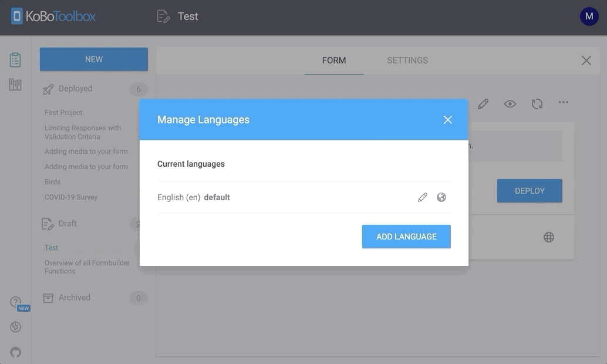
Task: Select the Form tab
Action: pyautogui.click(x=333, y=60)
